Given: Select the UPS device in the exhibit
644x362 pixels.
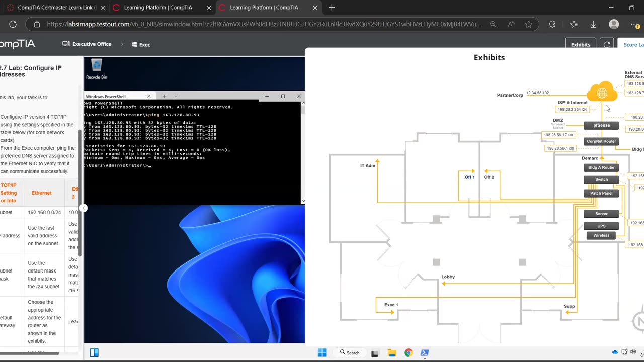Looking at the screenshot, I should [601, 226].
